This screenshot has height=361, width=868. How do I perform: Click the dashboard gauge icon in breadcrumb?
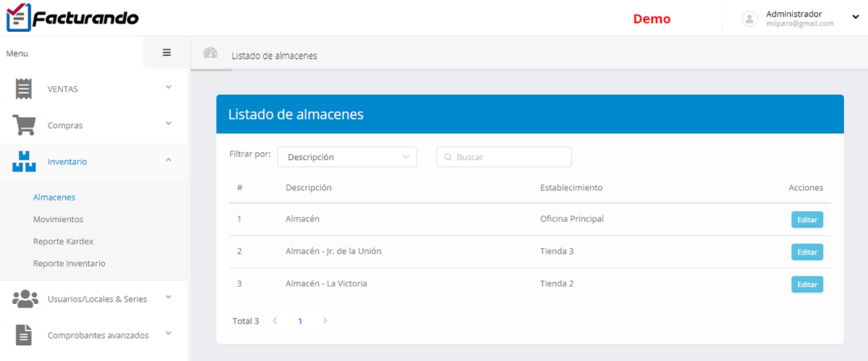pos(210,53)
